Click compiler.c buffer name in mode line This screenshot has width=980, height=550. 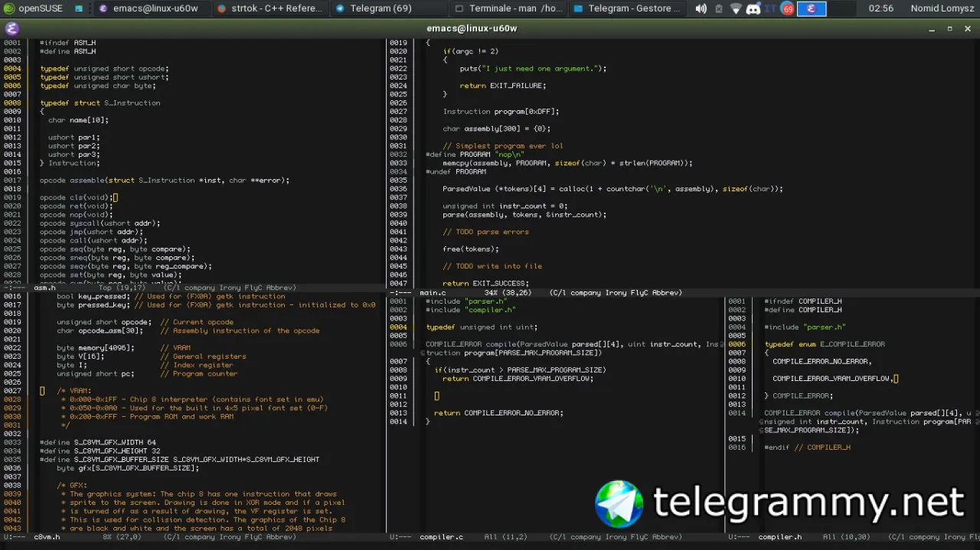[441, 537]
